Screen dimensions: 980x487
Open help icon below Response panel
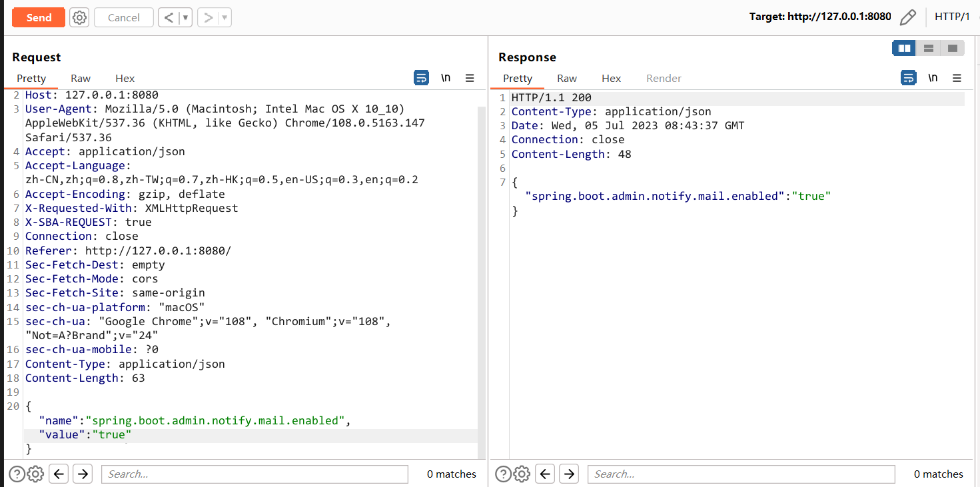pyautogui.click(x=504, y=474)
